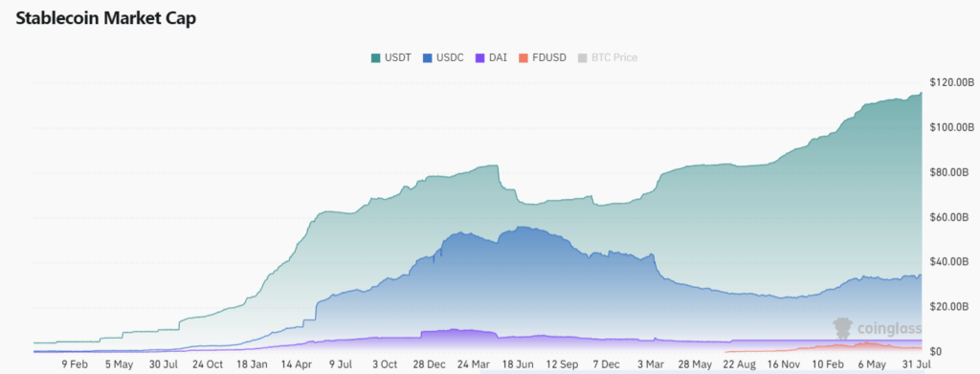The width and height of the screenshot is (980, 374).
Task: Click the coinglass watermark mascot icon
Action: [844, 328]
